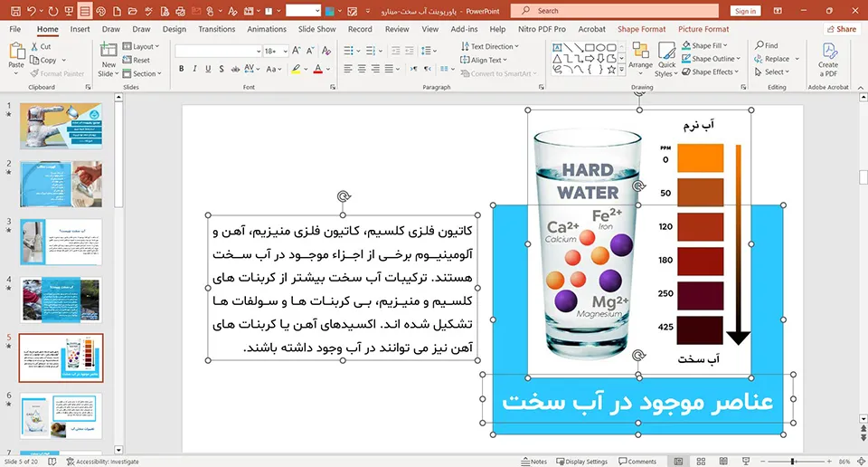Click the Find command
868x467 pixels.
coord(766,45)
